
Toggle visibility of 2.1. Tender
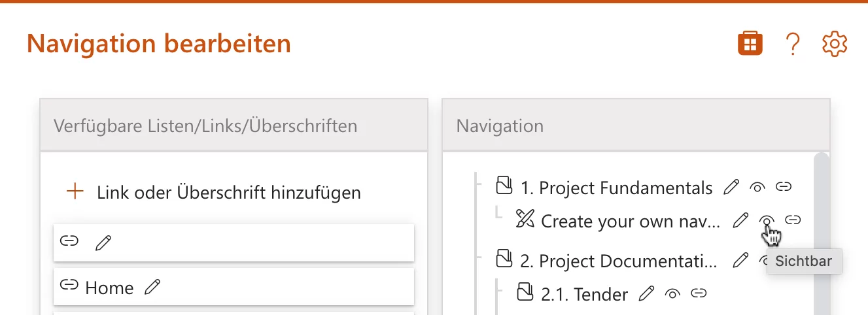[672, 294]
